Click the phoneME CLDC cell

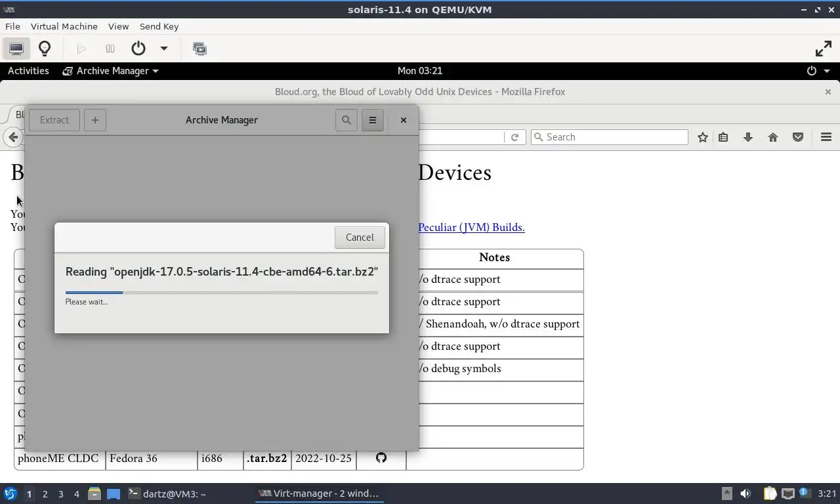click(x=60, y=459)
